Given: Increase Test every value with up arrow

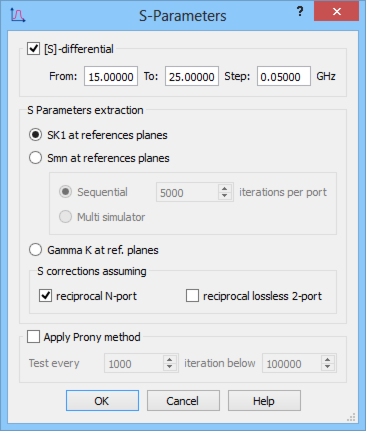Looking at the screenshot, I should click(169, 359).
